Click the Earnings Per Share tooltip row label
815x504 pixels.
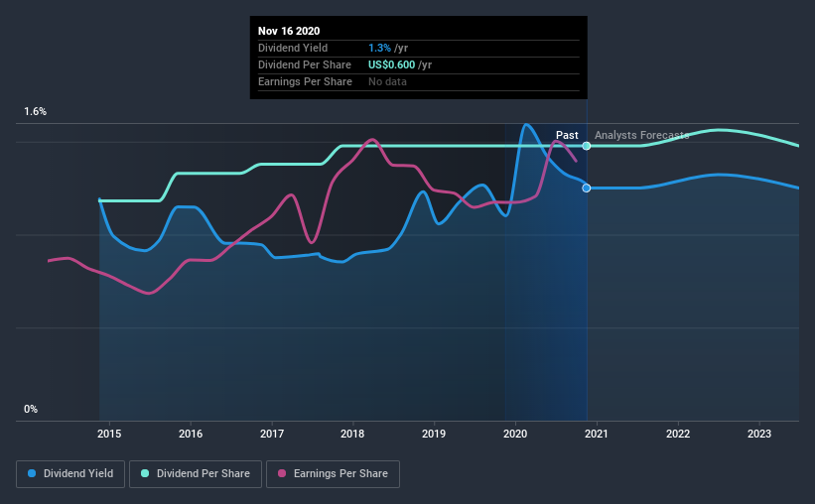pos(305,81)
